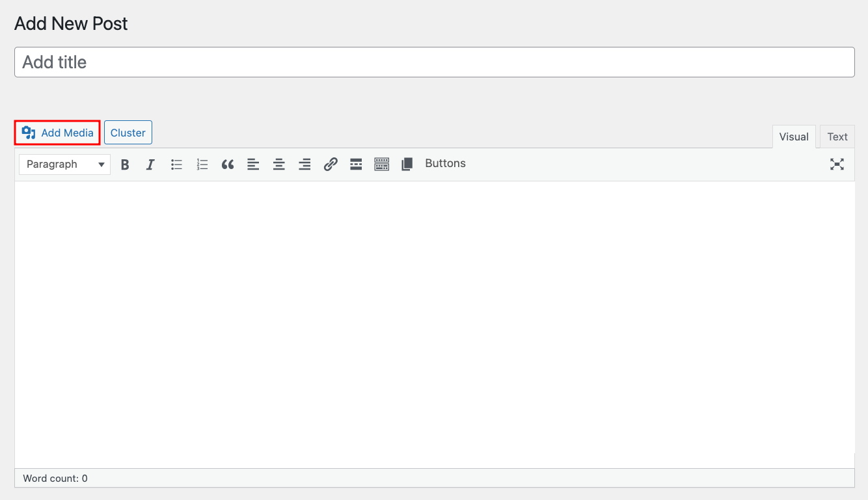
Task: Click the Cluster button
Action: (128, 132)
